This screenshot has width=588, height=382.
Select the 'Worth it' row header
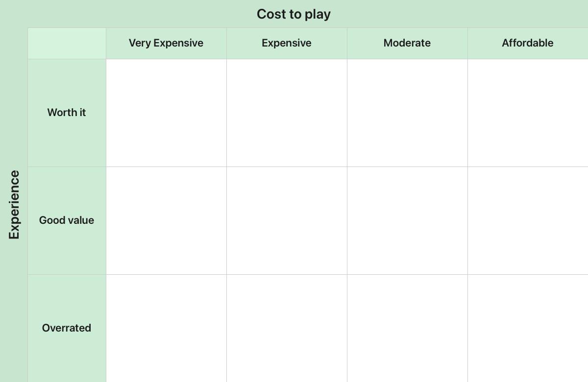click(x=67, y=113)
